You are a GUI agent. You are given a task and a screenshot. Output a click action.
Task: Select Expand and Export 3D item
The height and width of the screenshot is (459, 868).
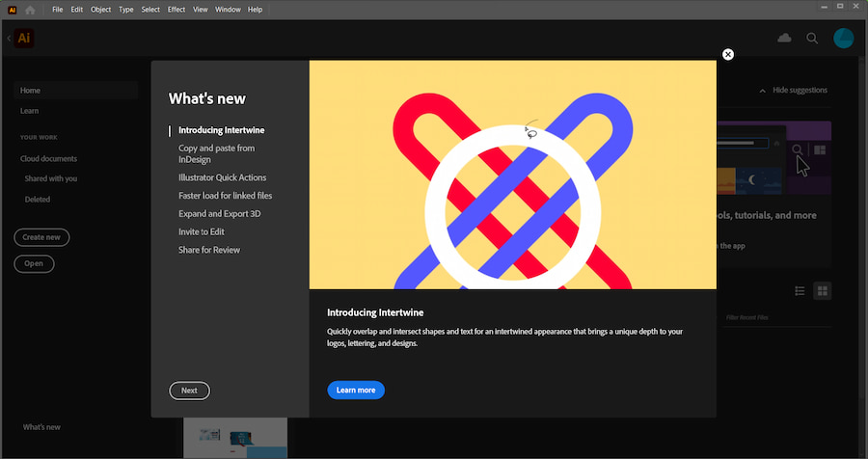coord(219,213)
